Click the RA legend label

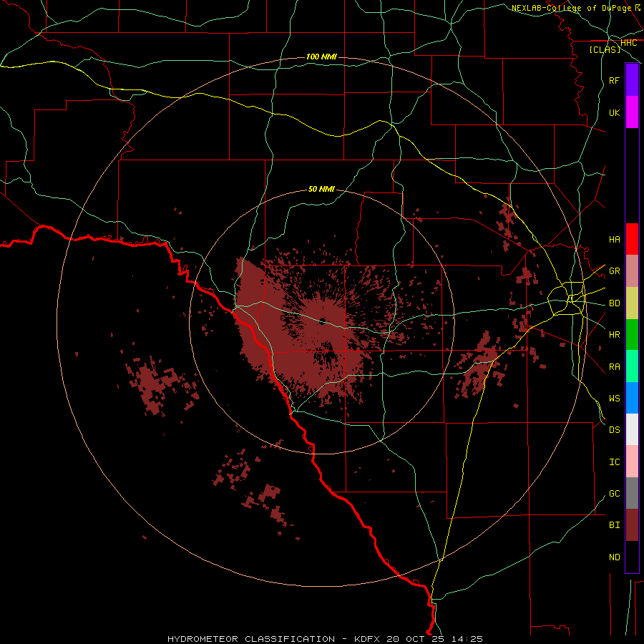click(x=614, y=367)
